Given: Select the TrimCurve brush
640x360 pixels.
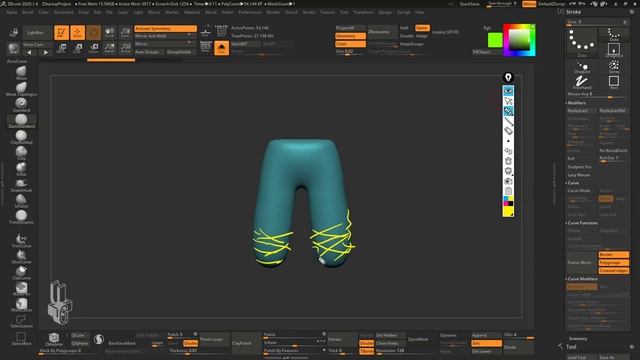Looking at the screenshot, I should tap(21, 240).
